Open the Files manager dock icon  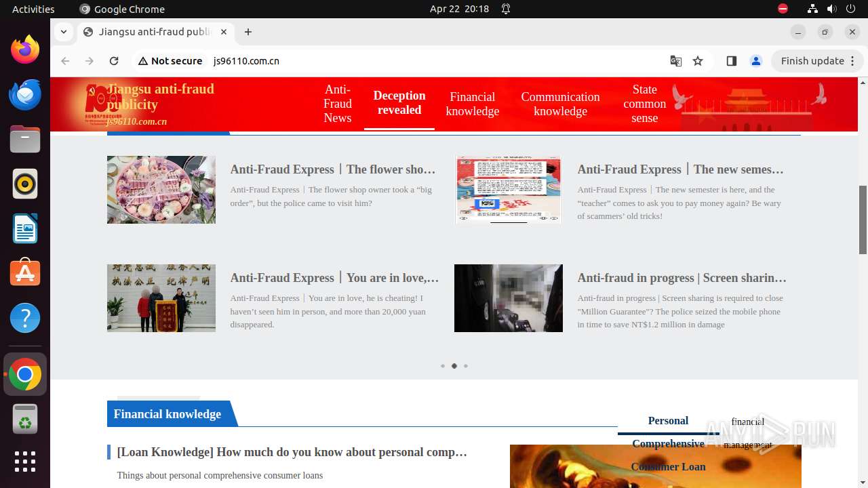click(x=25, y=139)
